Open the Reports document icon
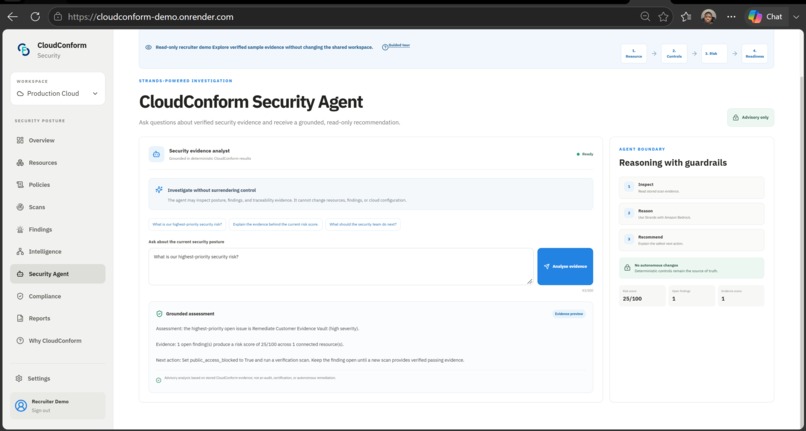This screenshot has height=431, width=806. tap(20, 318)
